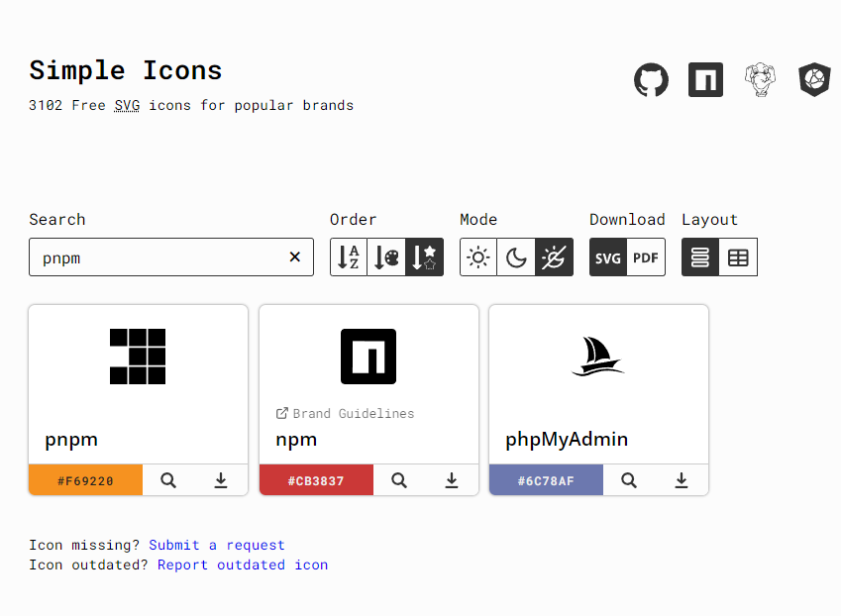Screen dimensions: 841x616
Task: Preview the phpMyAdmin icon with magnifier
Action: [629, 480]
